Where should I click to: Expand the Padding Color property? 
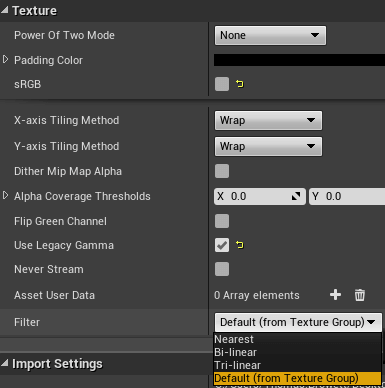click(x=5, y=60)
